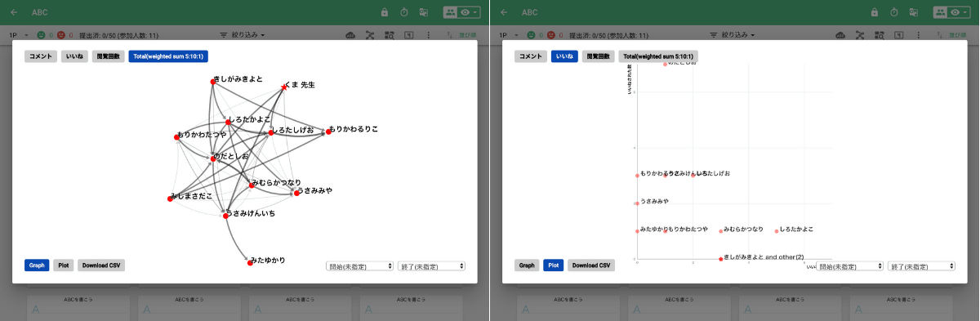Open the 開始(未指定) dropdown in Plot view dialog
Viewport: 980px width, 321px height.
point(849,266)
